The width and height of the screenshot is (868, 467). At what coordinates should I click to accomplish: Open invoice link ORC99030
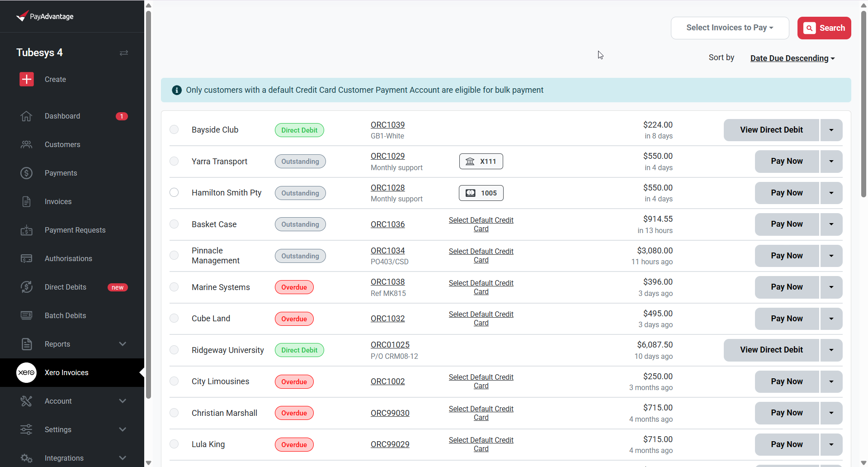pyautogui.click(x=390, y=413)
